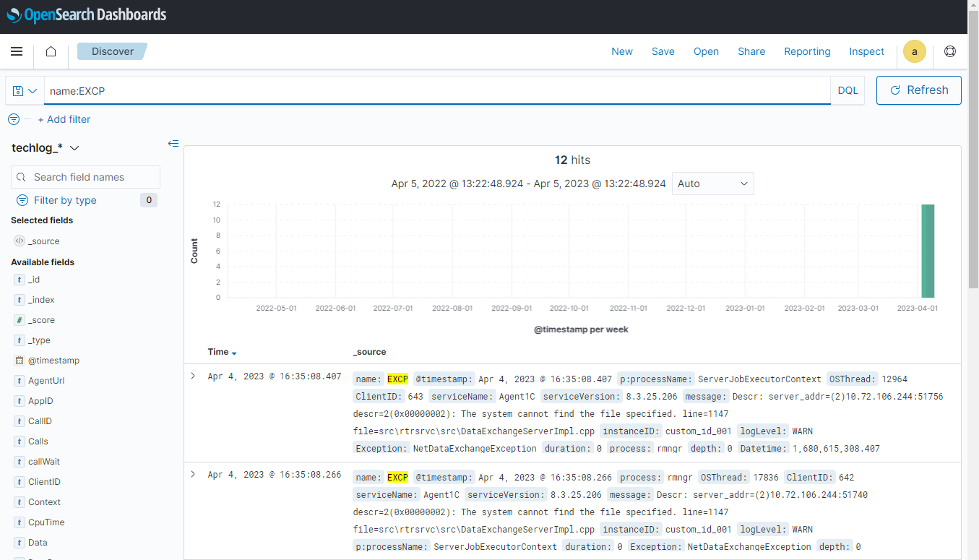Open the help lifebuoy icon
Viewport: 979px width, 560px height.
click(x=949, y=51)
